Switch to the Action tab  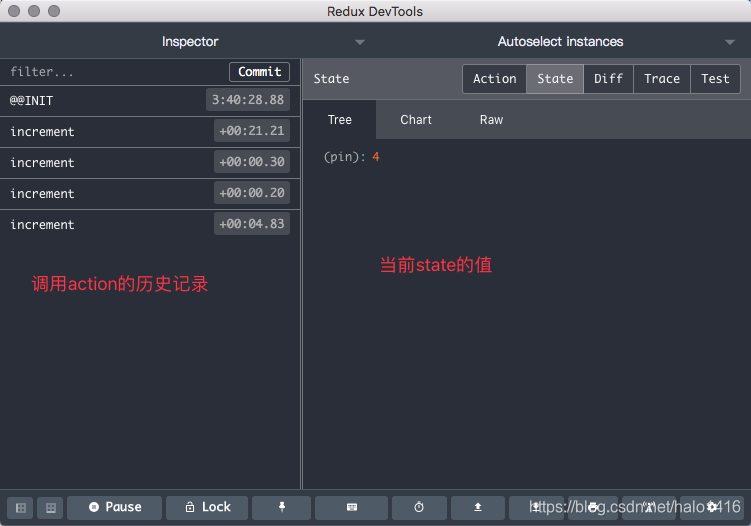coord(494,79)
